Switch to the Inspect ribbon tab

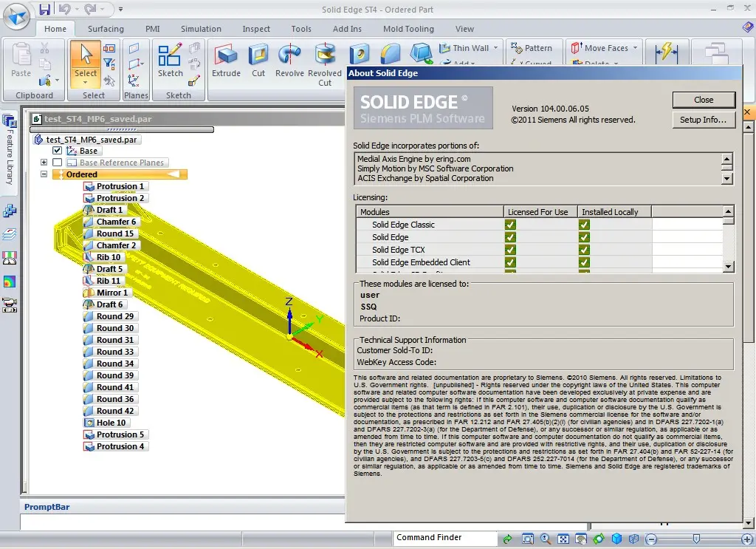[x=256, y=29]
